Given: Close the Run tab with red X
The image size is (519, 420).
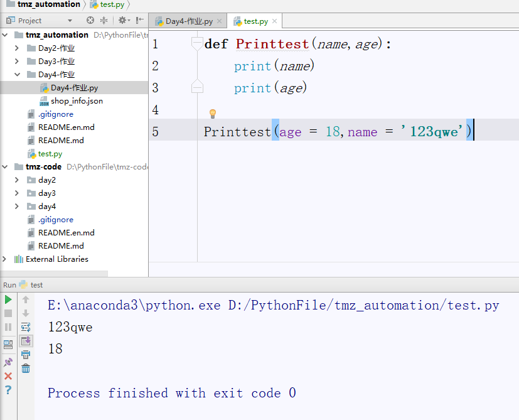Looking at the screenshot, I should (x=8, y=376).
